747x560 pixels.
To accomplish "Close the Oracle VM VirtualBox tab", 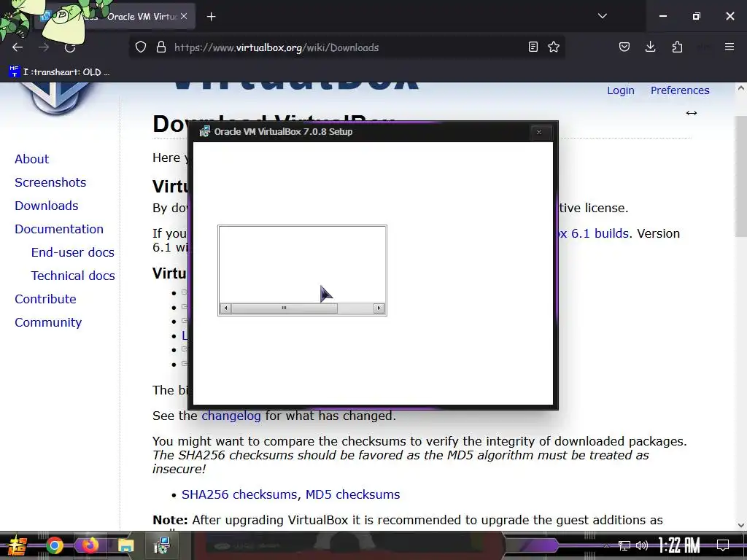I will tap(184, 16).
